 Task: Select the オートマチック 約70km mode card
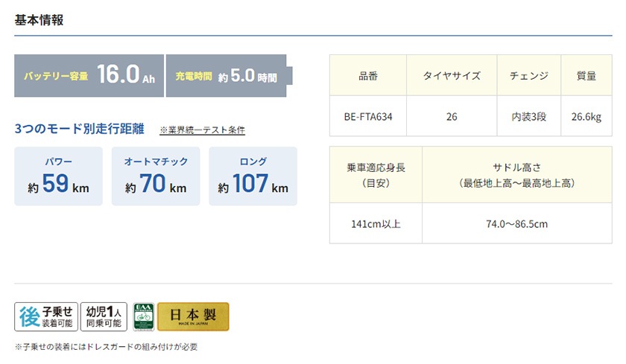pyautogui.click(x=156, y=176)
